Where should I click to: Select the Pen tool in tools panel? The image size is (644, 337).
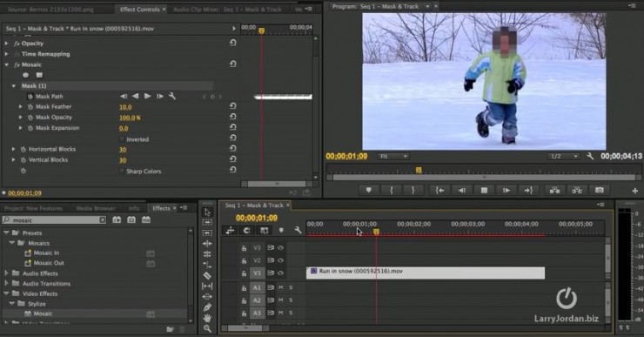[x=207, y=307]
